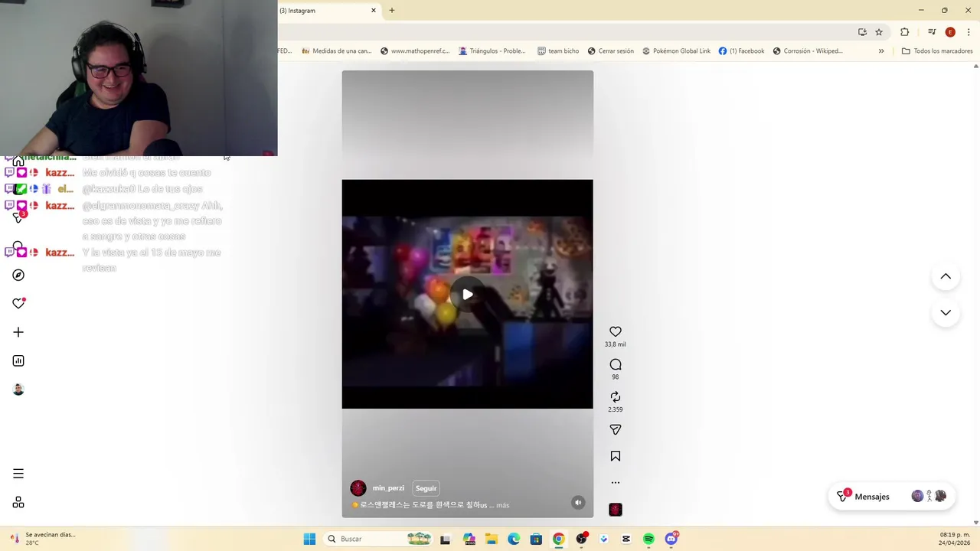Open the 'Also from Meta' apps icon
This screenshot has width=980, height=551.
[18, 502]
